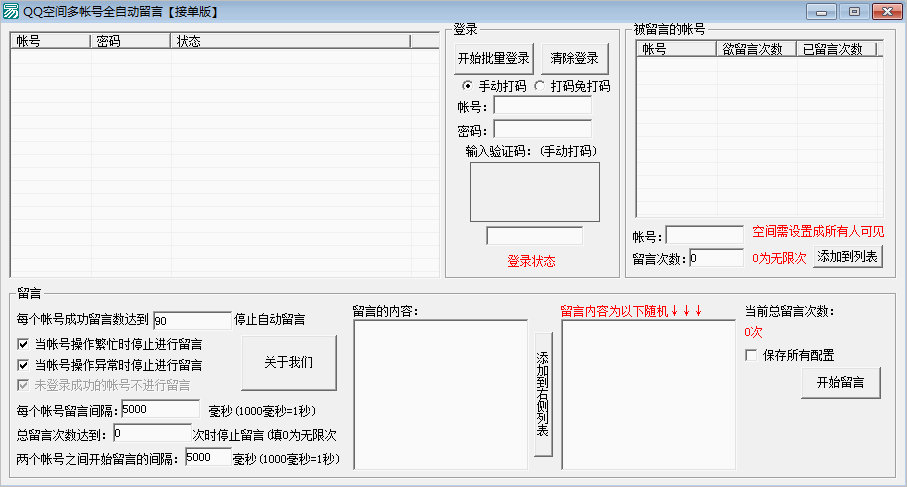
Task: Focus the login 密码 input field
Action: 543,129
